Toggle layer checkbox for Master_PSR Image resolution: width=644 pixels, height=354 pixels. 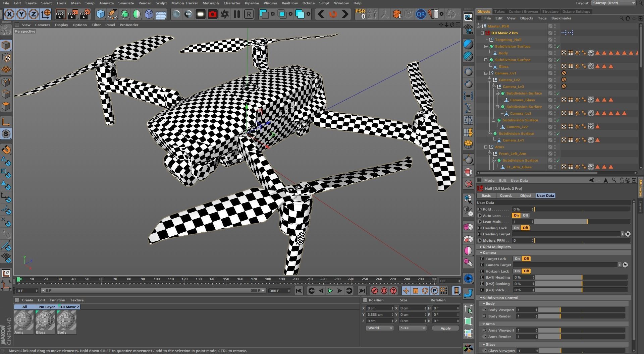550,26
